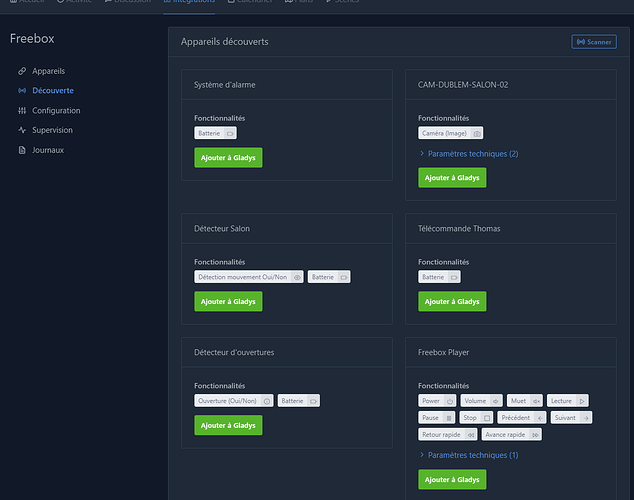This screenshot has height=500, width=634.
Task: Click the Précédent feature badge
Action: click(x=522, y=418)
